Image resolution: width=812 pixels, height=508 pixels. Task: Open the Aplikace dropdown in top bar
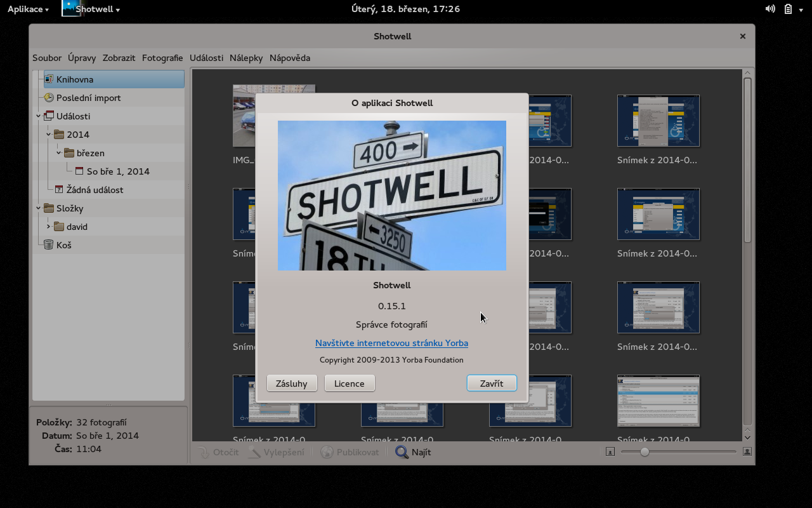28,9
